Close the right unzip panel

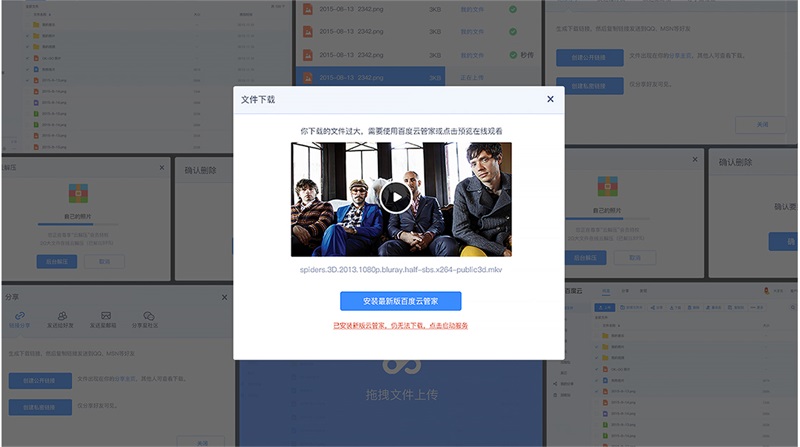point(694,160)
